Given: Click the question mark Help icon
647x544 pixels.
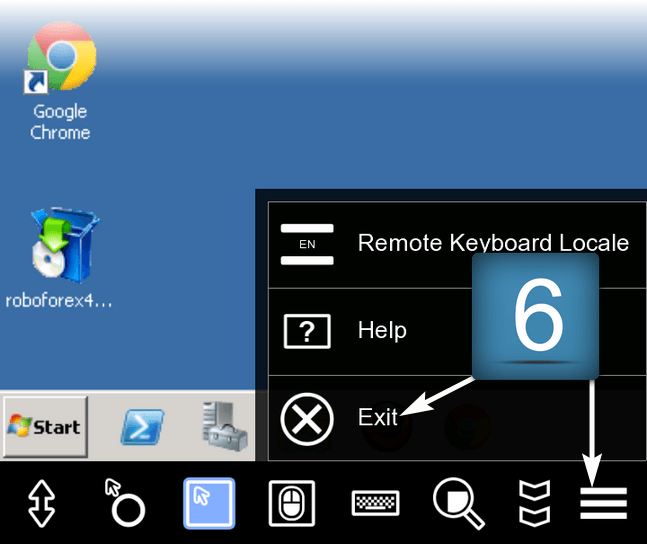Looking at the screenshot, I should (307, 331).
